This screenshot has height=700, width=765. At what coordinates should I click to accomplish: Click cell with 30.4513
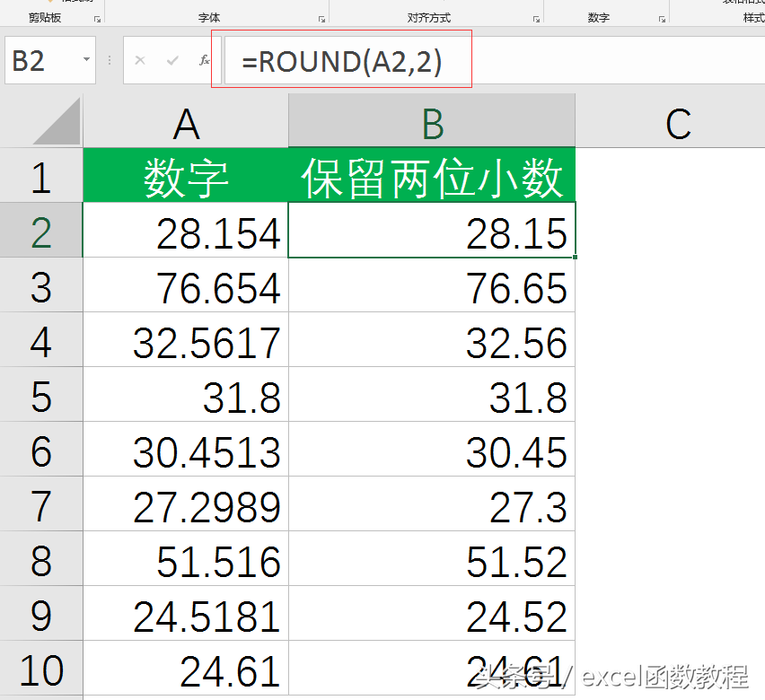pos(186,450)
